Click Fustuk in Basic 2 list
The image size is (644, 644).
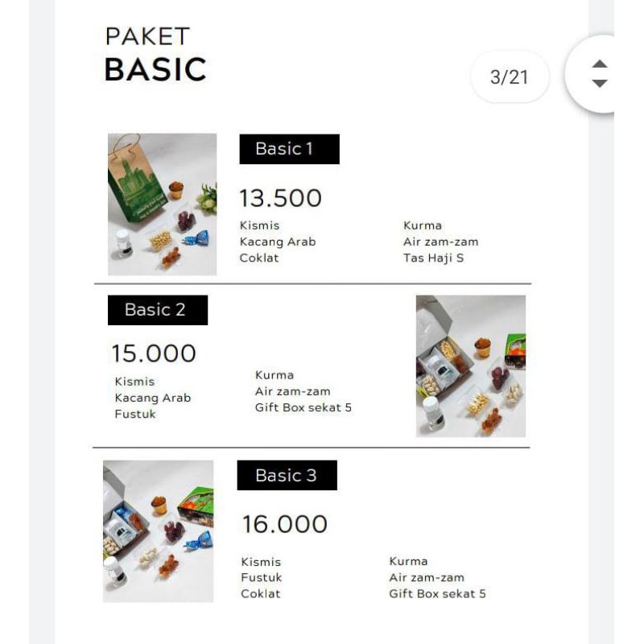[x=135, y=414]
